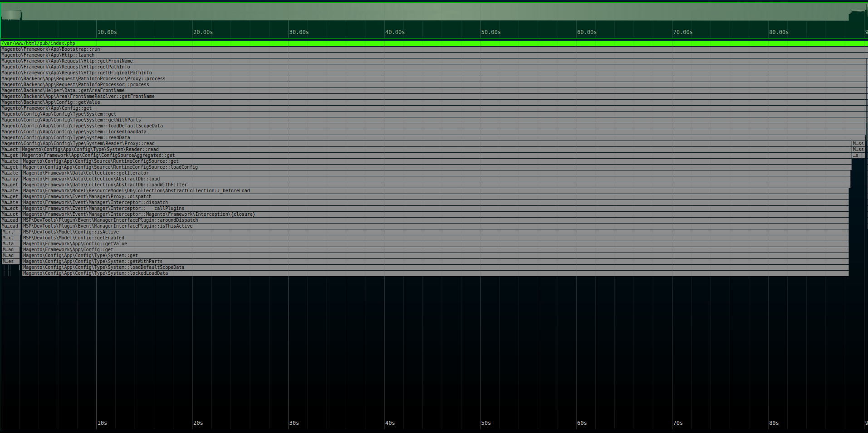The image size is (868, 433).
Task: Select Manager\Interceptor::dispatch bar
Action: [436, 203]
